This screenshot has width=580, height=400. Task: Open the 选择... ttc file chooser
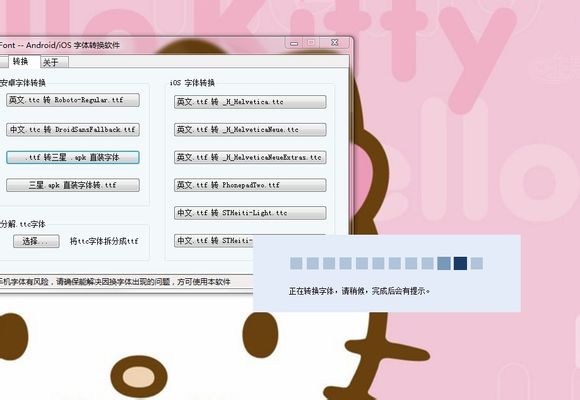tap(36, 241)
